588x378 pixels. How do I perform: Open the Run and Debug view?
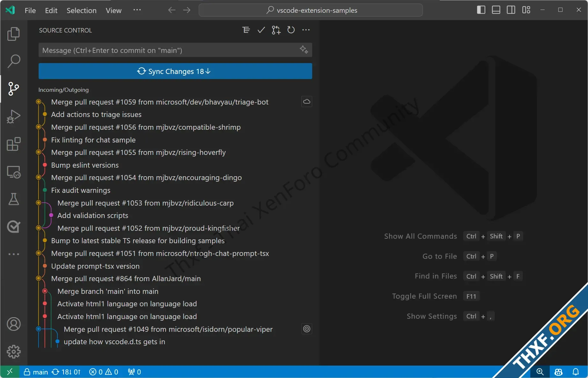(x=13, y=116)
